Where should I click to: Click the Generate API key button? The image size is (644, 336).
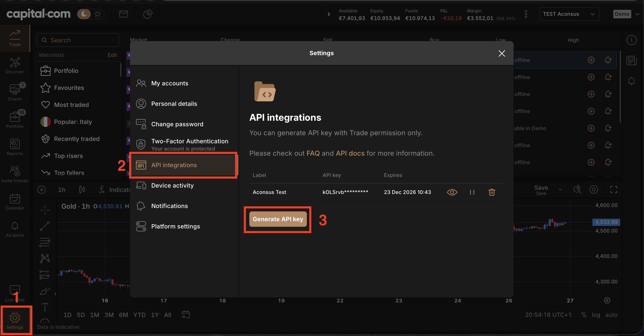(277, 219)
